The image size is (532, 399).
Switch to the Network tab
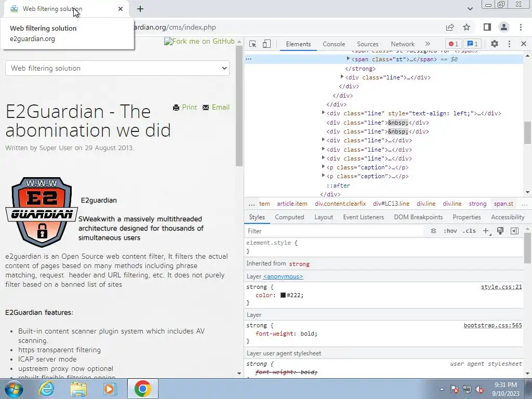[403, 44]
